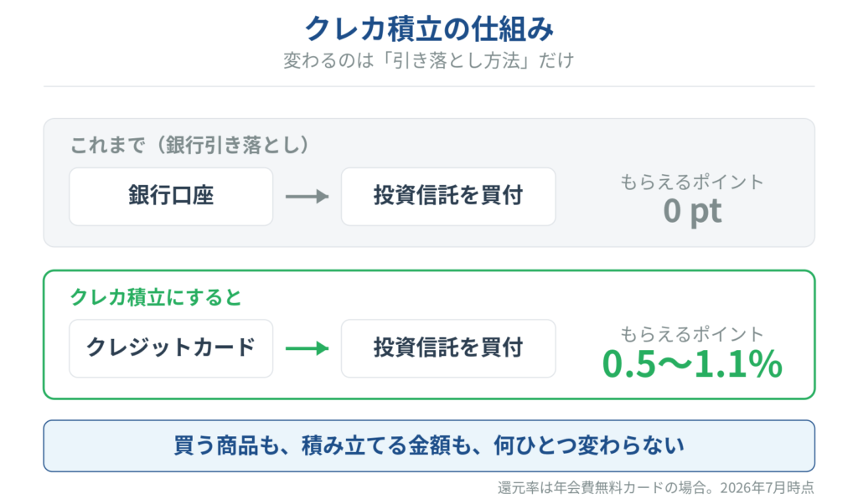The width and height of the screenshot is (858, 504).
Task: Click the green arrow after クレジットカード
Action: click(307, 348)
